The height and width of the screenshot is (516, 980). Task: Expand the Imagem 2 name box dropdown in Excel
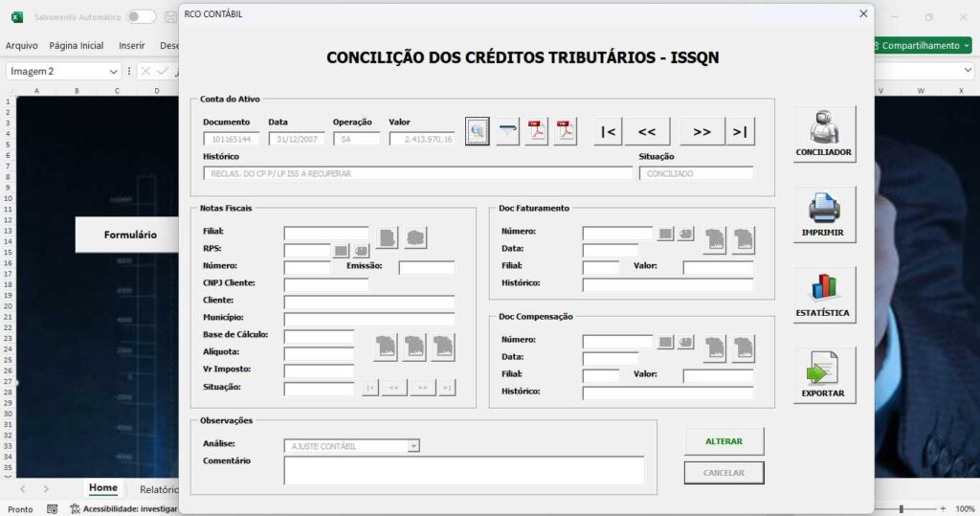coord(113,71)
